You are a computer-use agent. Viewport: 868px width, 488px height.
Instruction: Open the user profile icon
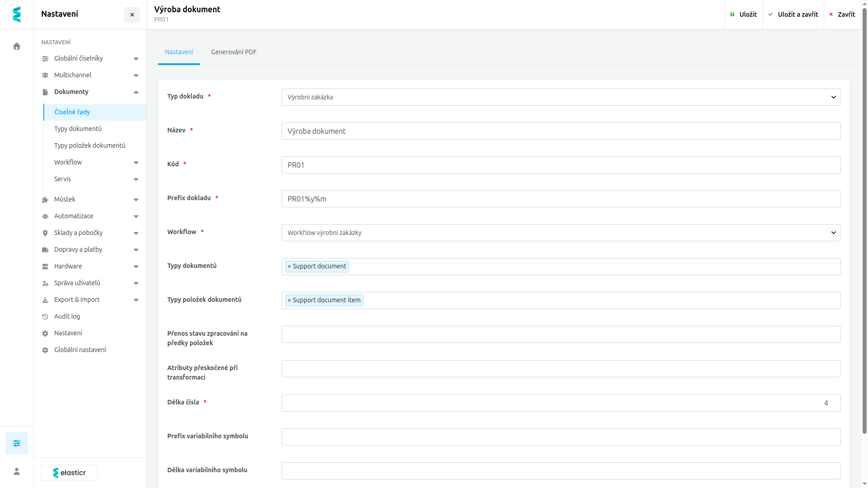pos(17,471)
